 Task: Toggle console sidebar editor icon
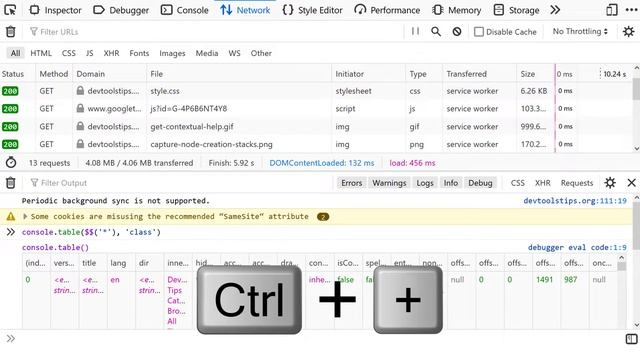(x=631, y=338)
